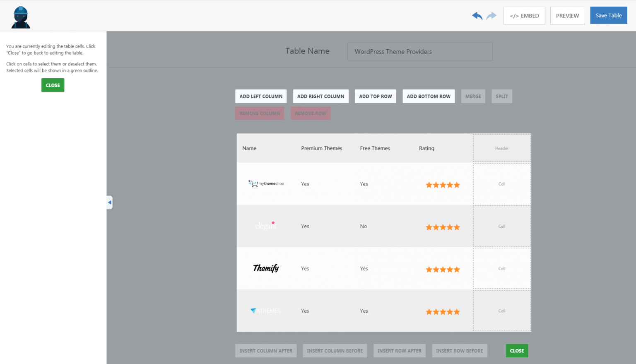Click the builder mascot logo
636x364 pixels.
(x=21, y=17)
